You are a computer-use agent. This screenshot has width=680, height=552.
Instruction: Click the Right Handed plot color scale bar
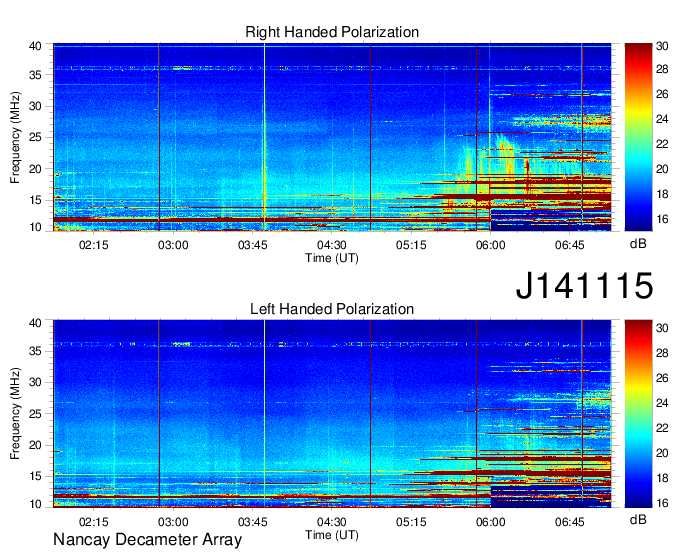(x=638, y=137)
